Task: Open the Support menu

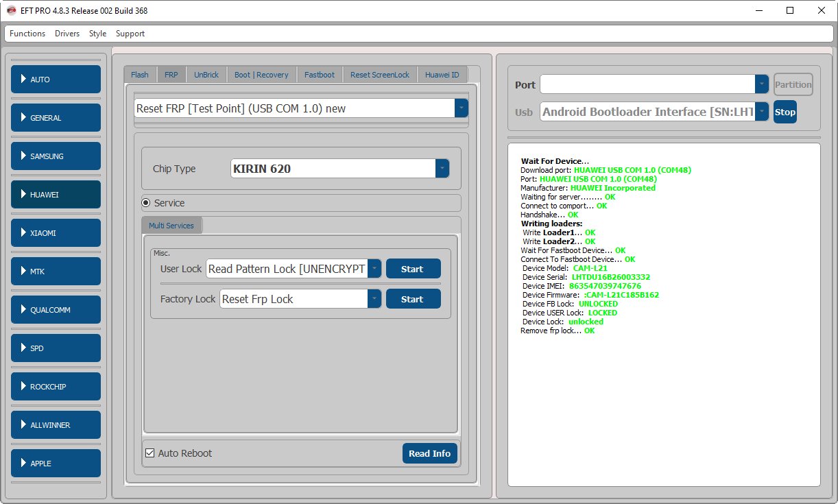Action: [x=130, y=34]
